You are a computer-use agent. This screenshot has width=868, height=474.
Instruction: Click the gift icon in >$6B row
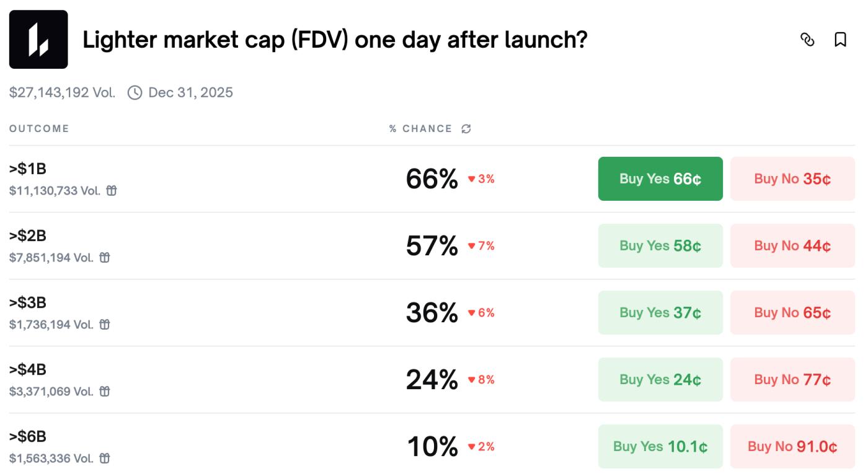pos(105,459)
